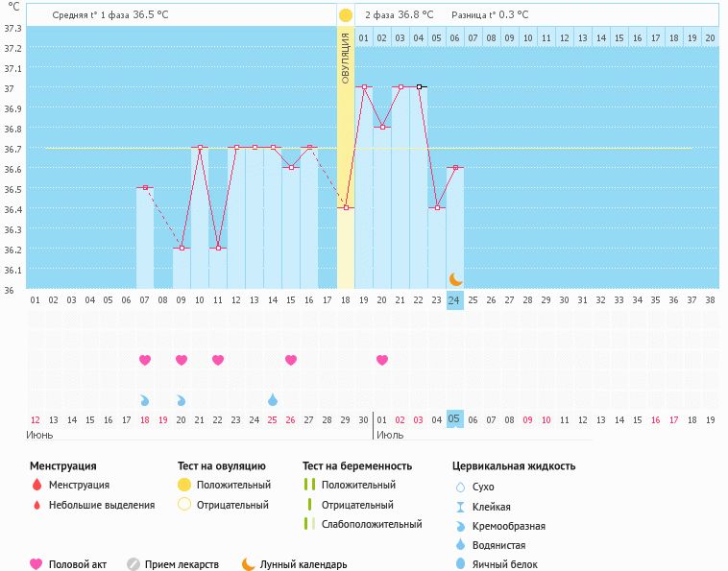728x571 pixels.
Task: Click the Средняя t° 1 фаза label
Action: (x=91, y=15)
